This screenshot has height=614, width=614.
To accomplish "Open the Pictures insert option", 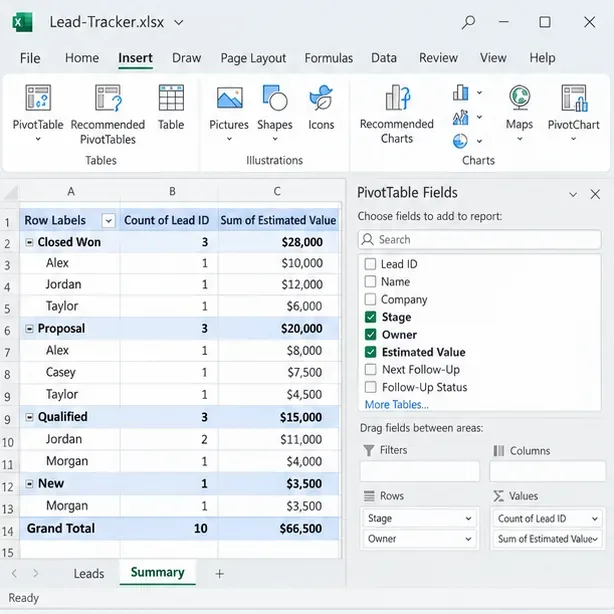I will (x=229, y=113).
